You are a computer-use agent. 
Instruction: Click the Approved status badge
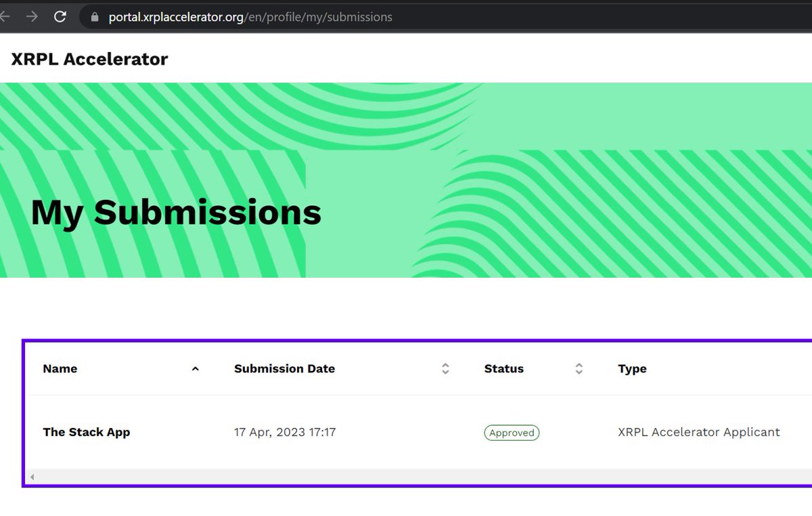512,433
